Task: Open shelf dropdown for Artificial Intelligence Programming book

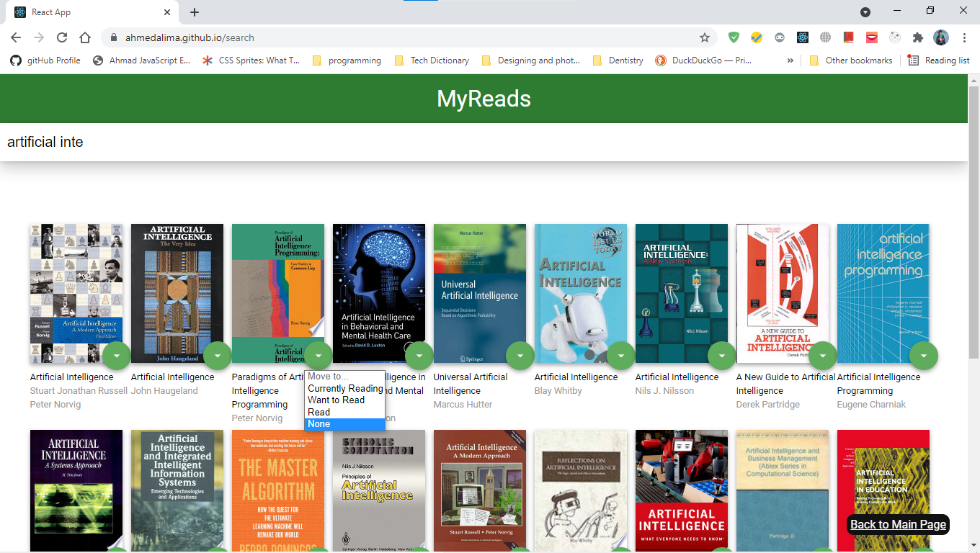Action: pyautogui.click(x=924, y=356)
